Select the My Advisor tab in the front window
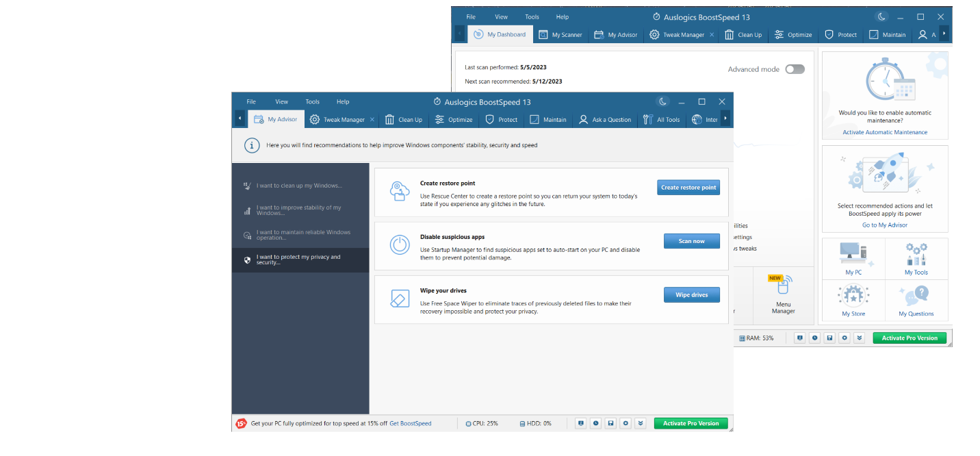Image resolution: width=980 pixels, height=456 pixels. [276, 119]
